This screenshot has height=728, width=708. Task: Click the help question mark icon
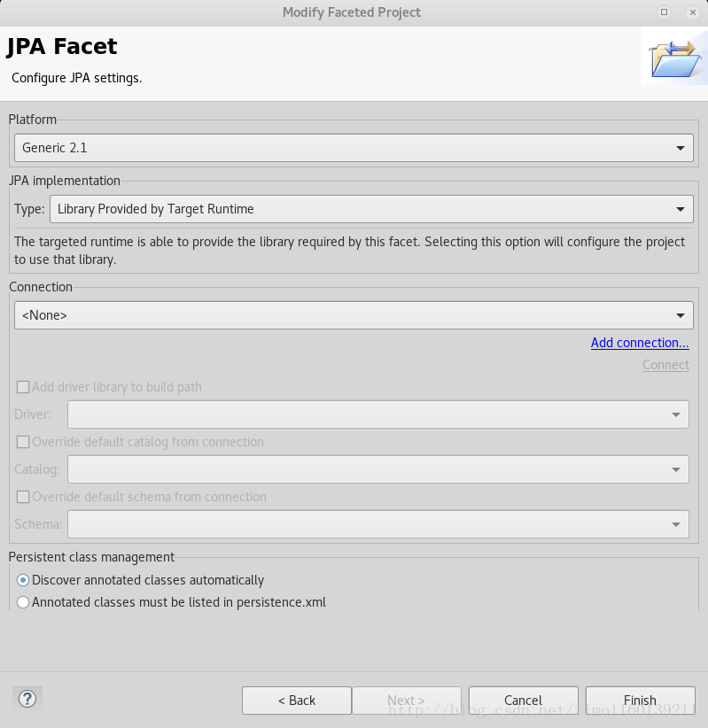[x=27, y=699]
